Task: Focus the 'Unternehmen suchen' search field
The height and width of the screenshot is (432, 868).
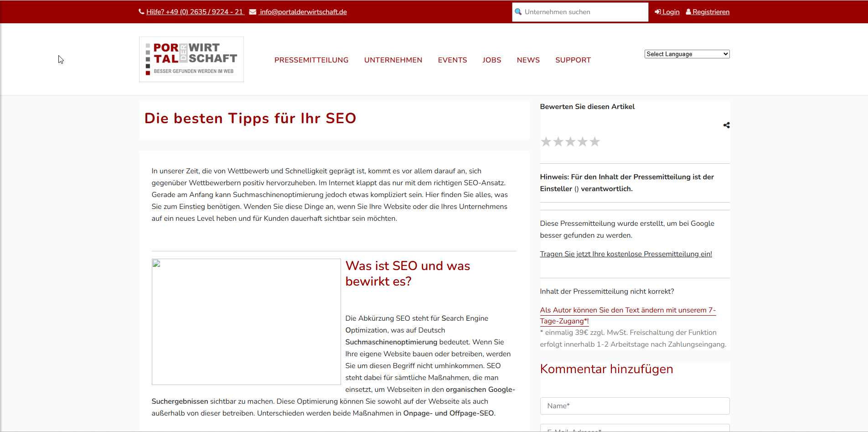Action: [x=584, y=12]
